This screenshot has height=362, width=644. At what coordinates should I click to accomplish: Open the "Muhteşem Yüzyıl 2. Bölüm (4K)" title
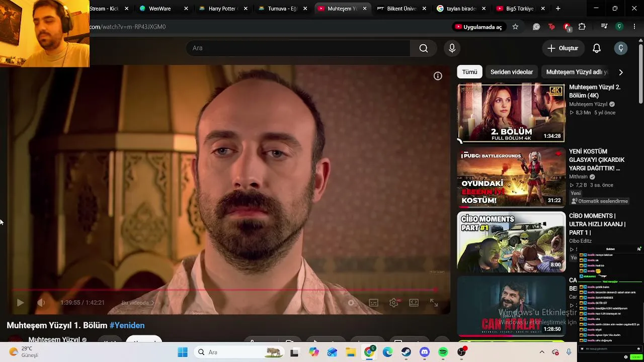tap(595, 91)
